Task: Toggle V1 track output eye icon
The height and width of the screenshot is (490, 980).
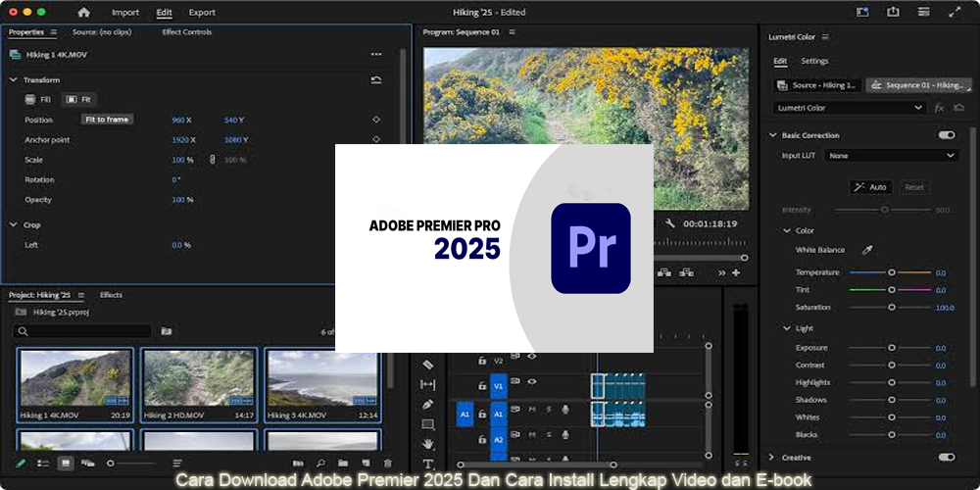Action: 532,380
